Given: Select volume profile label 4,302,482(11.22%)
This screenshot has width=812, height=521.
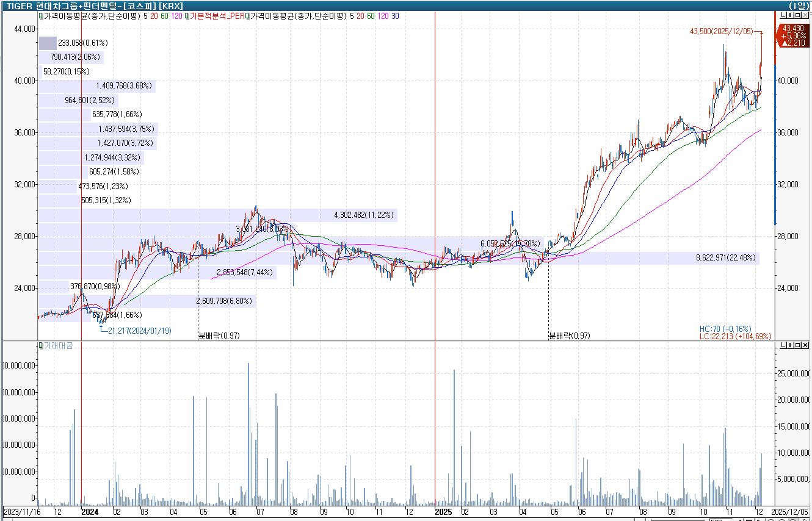Looking at the screenshot, I should tap(364, 215).
